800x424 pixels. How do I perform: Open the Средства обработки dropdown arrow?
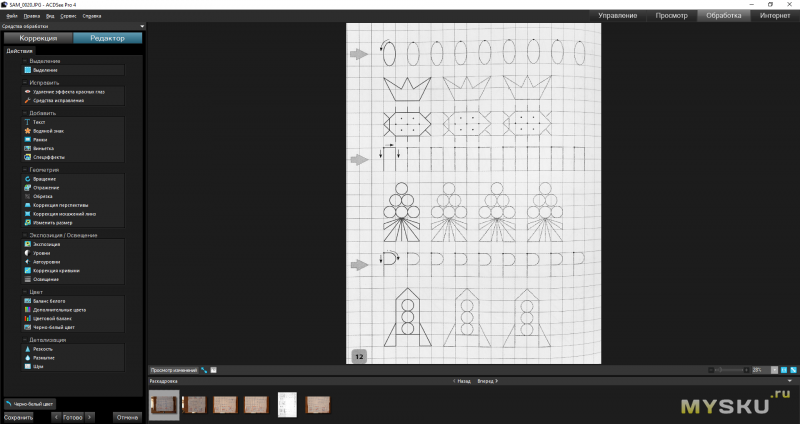142,26
